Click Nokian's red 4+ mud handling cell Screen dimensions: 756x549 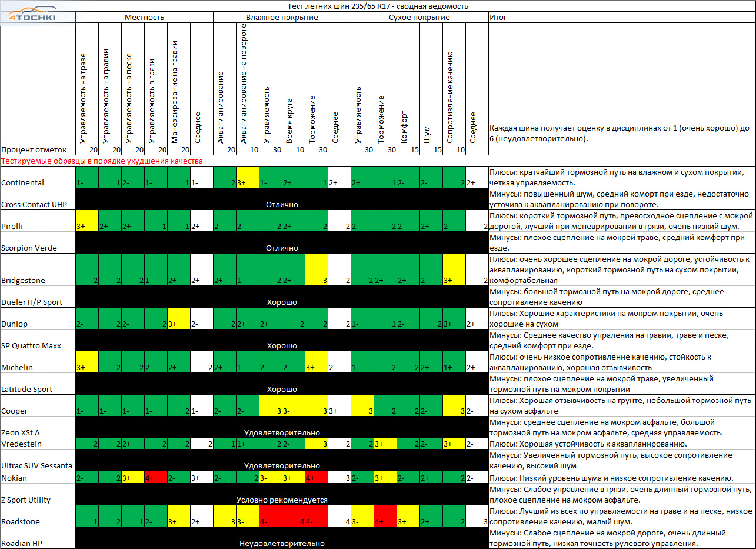tap(155, 478)
